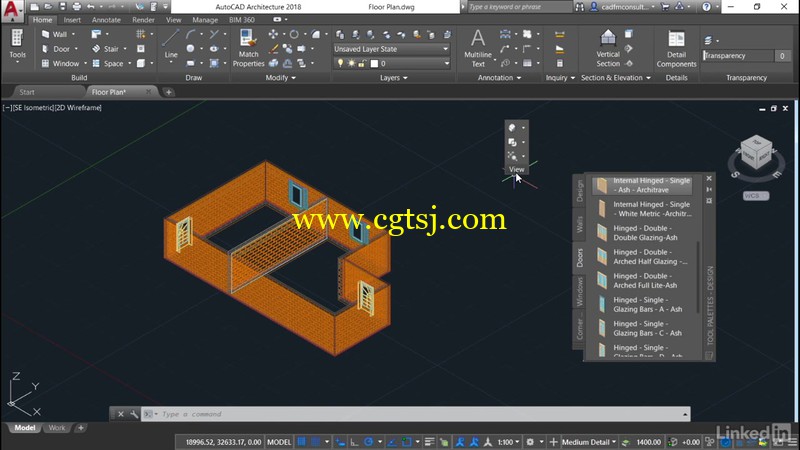Click the white color swatch of layer 0
The image size is (800, 450).
374,63
